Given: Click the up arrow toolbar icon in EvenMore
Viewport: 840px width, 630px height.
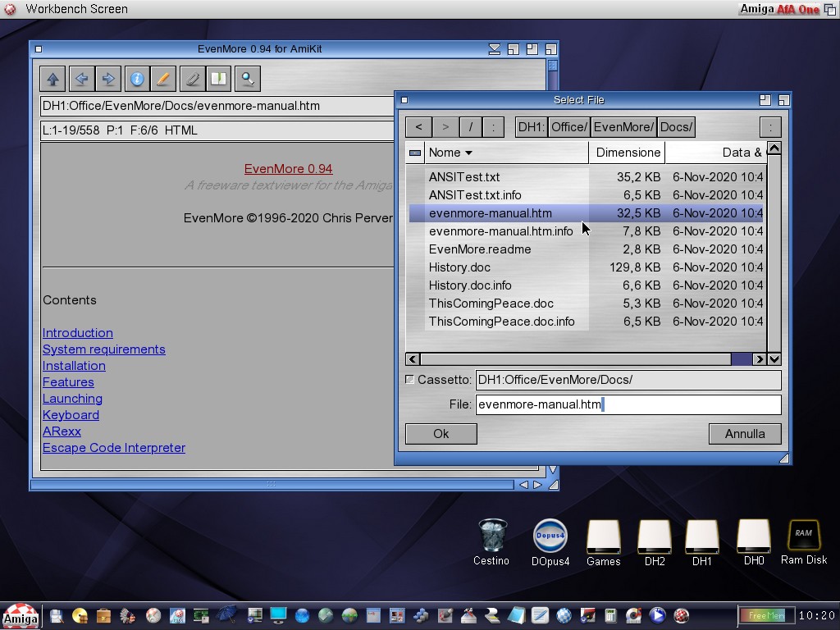Looking at the screenshot, I should click(53, 79).
